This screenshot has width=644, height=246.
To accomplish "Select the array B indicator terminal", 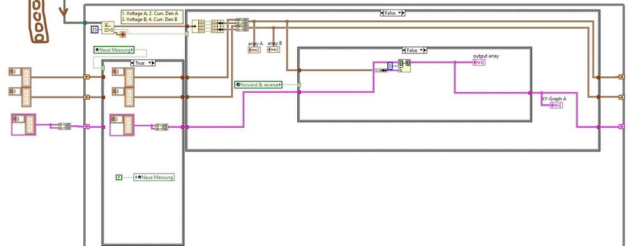I will coord(274,50).
